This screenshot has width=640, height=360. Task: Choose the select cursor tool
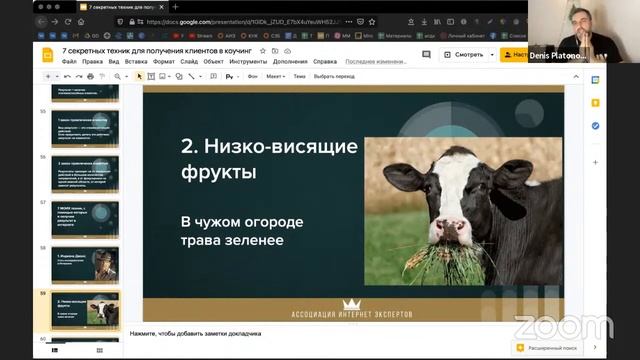(x=139, y=76)
